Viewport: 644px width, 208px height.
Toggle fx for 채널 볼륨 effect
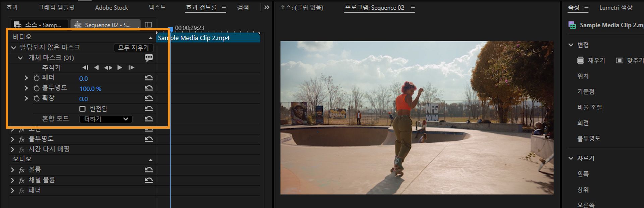[x=22, y=180]
